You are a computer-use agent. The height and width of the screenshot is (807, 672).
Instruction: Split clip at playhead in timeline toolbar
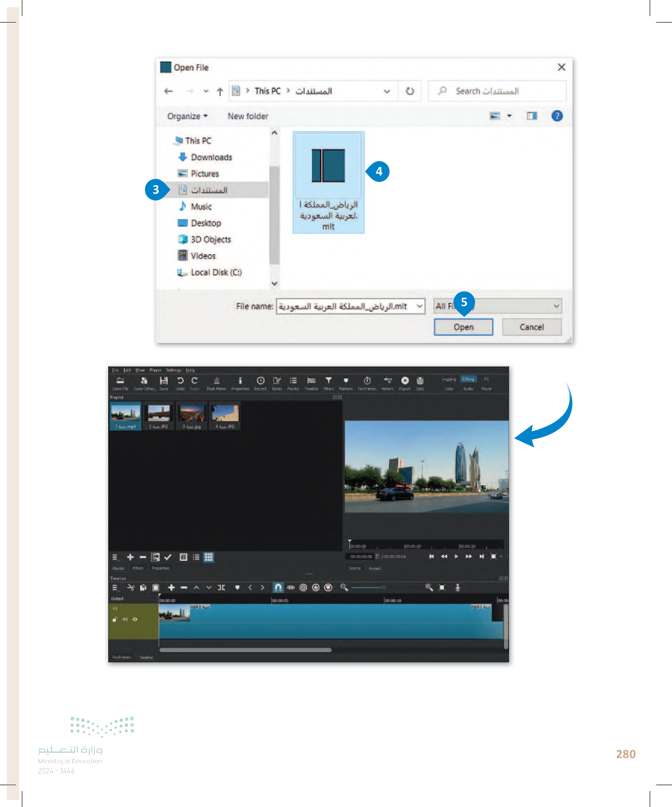click(x=221, y=587)
